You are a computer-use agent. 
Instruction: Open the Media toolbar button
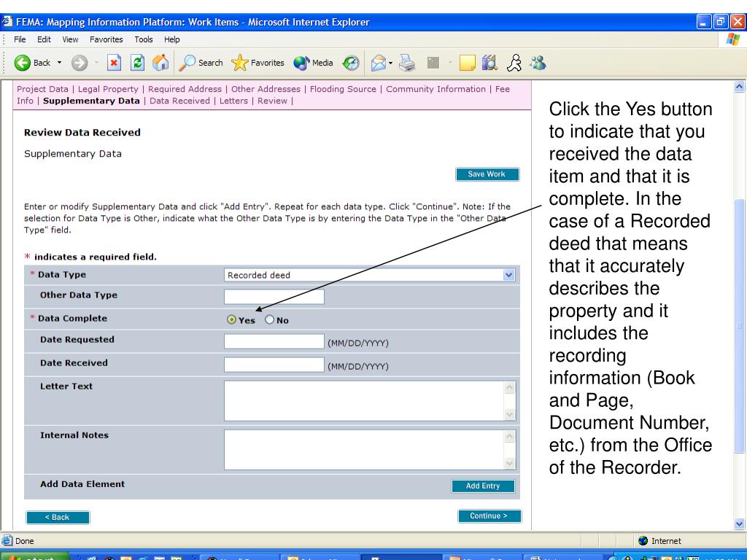coord(313,63)
